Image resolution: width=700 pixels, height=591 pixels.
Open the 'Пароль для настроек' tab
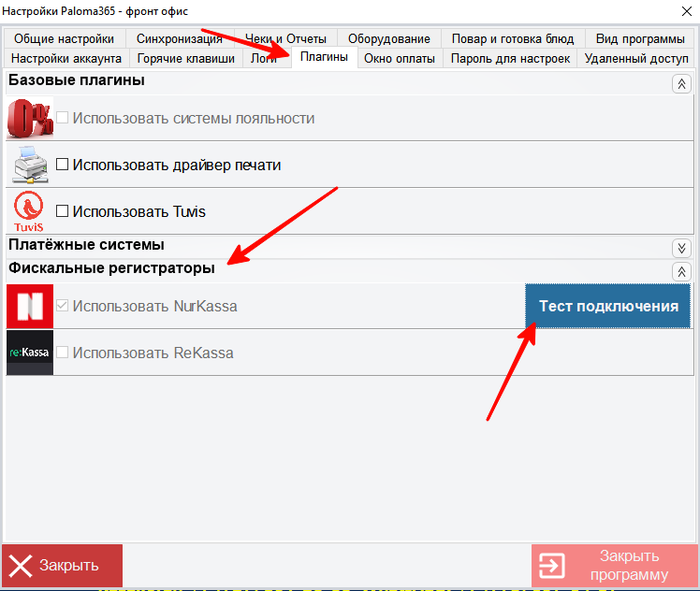(x=510, y=58)
